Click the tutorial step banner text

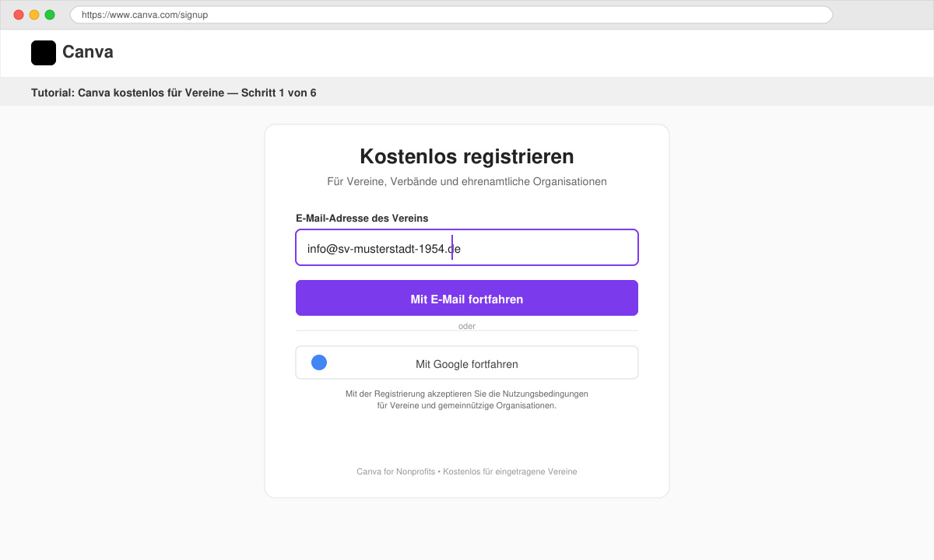pos(174,93)
